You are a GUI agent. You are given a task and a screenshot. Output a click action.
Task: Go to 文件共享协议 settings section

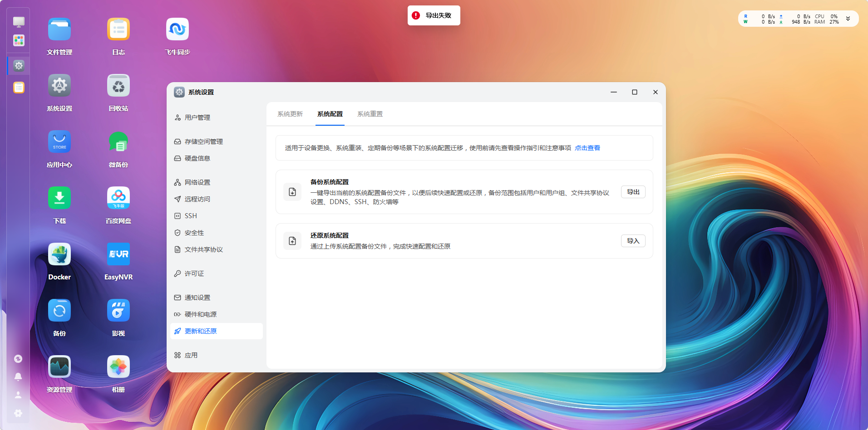click(x=217, y=249)
